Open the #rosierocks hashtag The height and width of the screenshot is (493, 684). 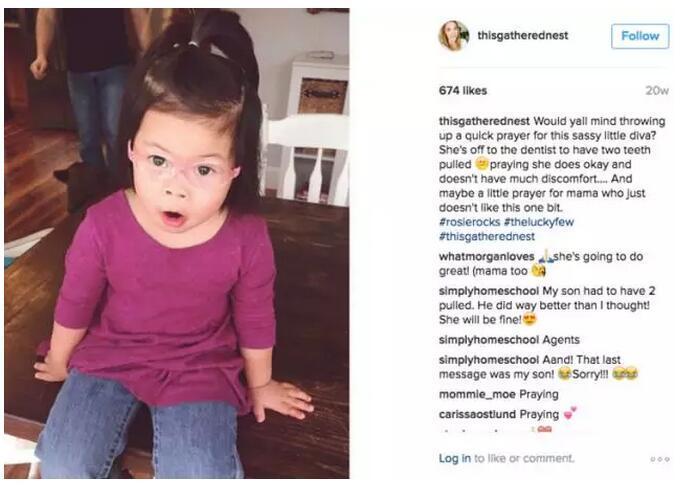click(x=469, y=222)
